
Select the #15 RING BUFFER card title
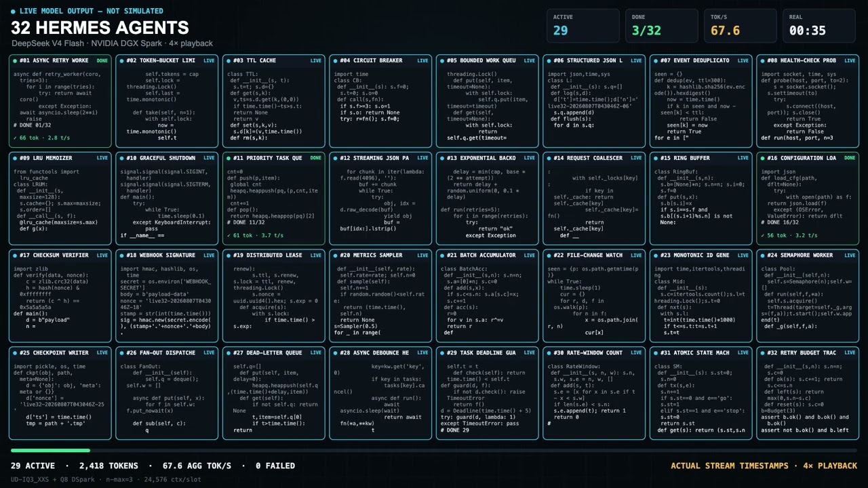coord(685,158)
